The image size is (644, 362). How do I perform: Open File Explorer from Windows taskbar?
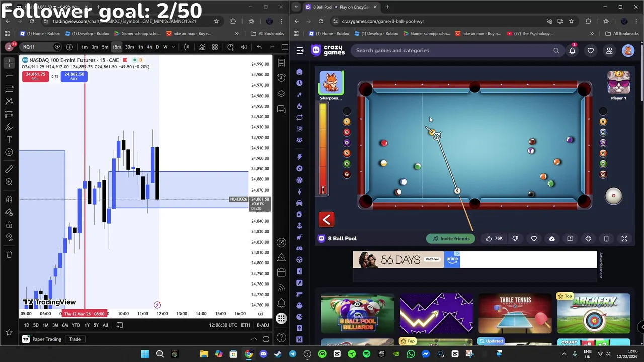204,354
